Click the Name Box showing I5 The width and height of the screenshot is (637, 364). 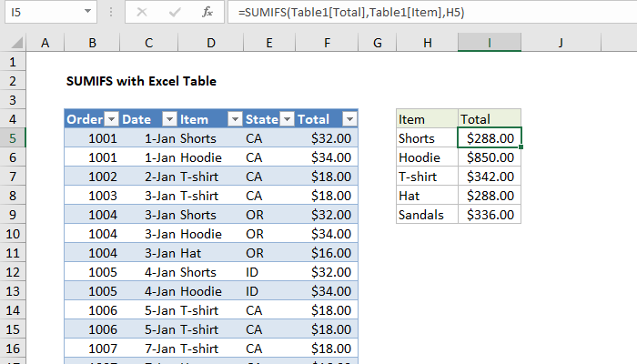click(x=41, y=14)
